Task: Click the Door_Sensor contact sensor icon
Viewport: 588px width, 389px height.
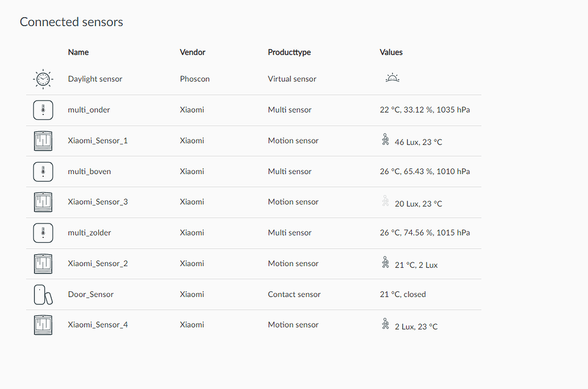Action: click(43, 295)
